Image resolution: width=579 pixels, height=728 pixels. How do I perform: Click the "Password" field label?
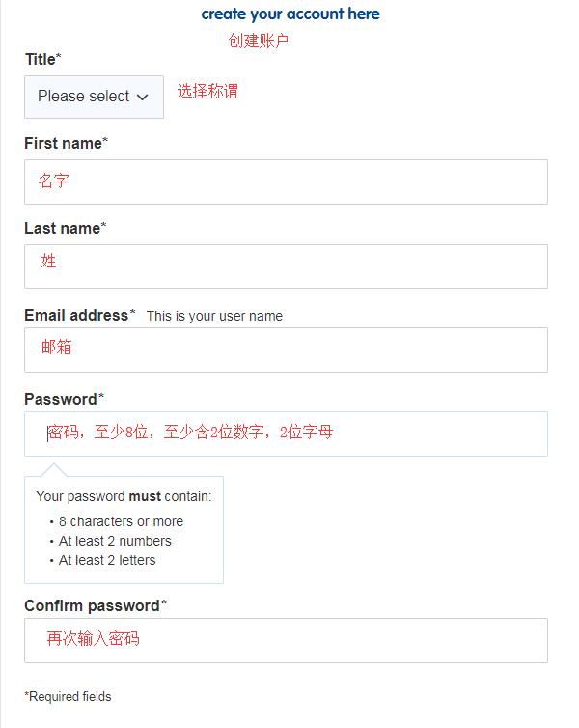(x=62, y=400)
